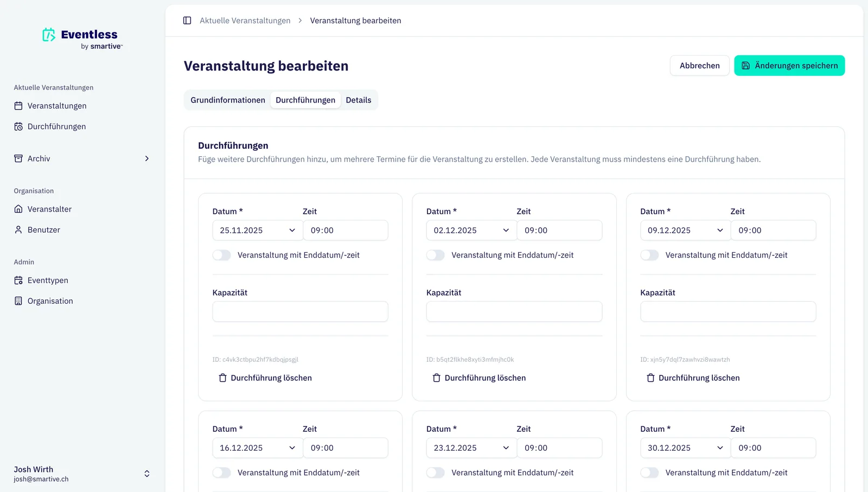Click ID text b5qt2flkhe8xyti3mfmjhc0k
The width and height of the screenshot is (868, 492).
coord(470,360)
